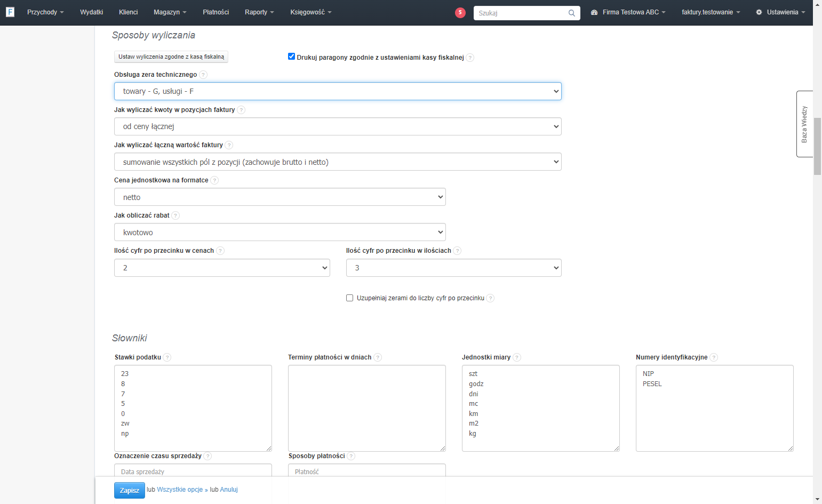Go to Wydatki in the navbar
Viewport: 822px width, 504px height.
[92, 12]
